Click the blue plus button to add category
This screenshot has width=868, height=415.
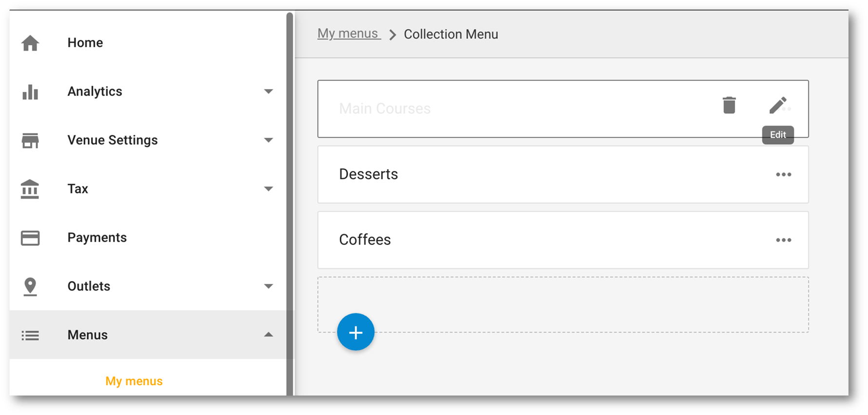[x=356, y=332]
